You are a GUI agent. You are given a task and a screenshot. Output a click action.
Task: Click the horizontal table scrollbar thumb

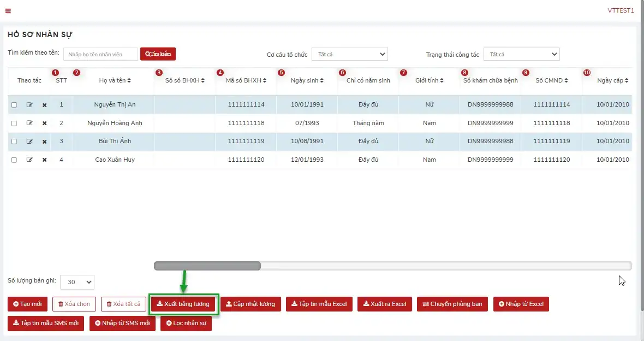[207, 266]
